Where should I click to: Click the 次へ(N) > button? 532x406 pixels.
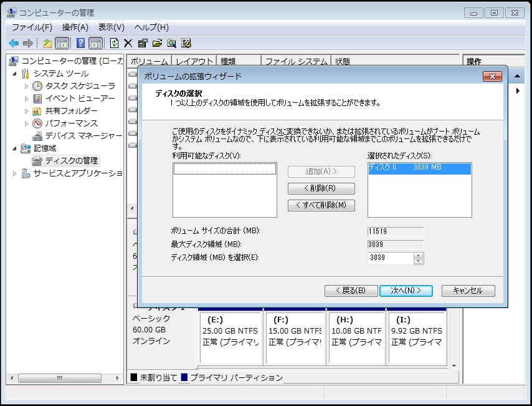click(x=406, y=291)
